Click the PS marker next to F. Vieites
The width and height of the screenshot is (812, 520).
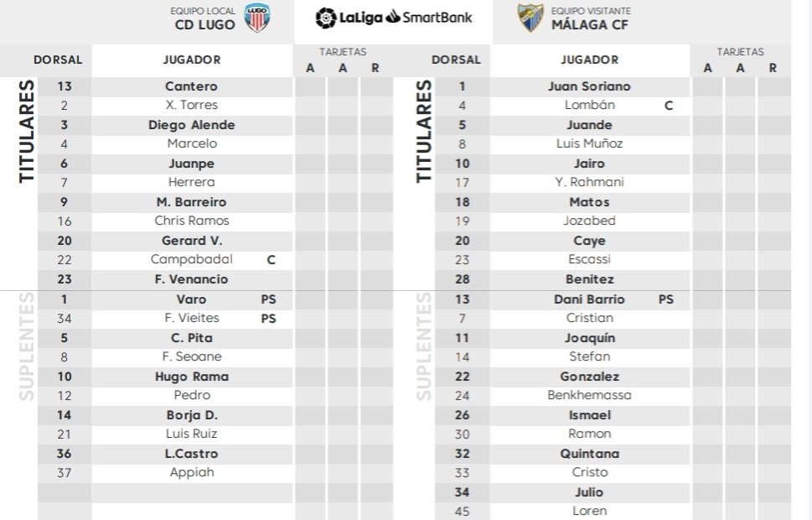pos(268,319)
